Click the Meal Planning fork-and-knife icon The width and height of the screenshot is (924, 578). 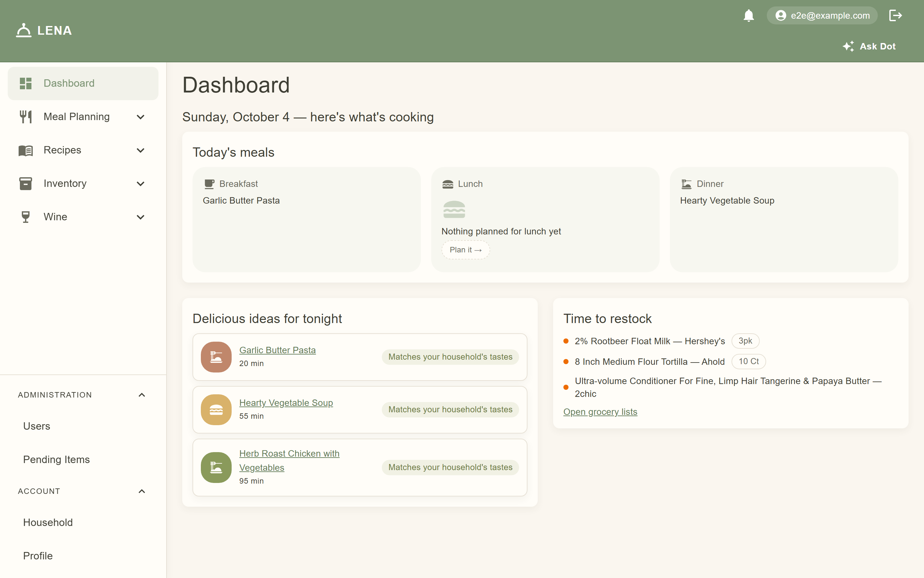pyautogui.click(x=26, y=117)
